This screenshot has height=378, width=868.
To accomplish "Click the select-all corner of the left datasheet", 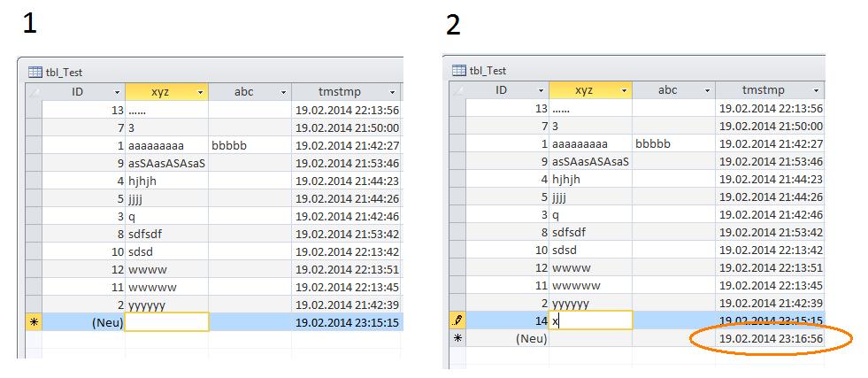I will point(35,91).
